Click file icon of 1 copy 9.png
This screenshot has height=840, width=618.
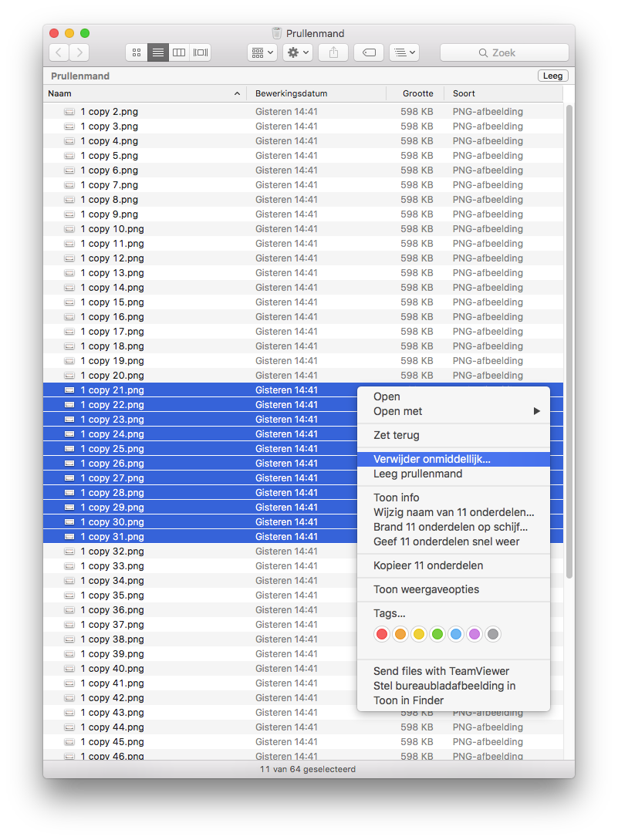(69, 214)
